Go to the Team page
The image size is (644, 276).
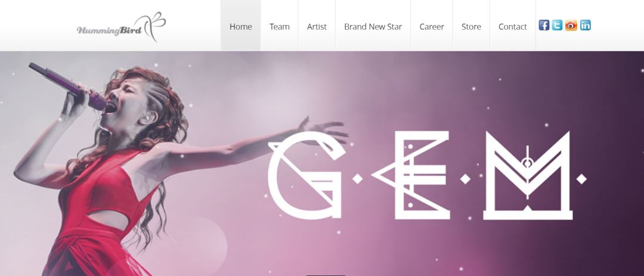tap(279, 26)
